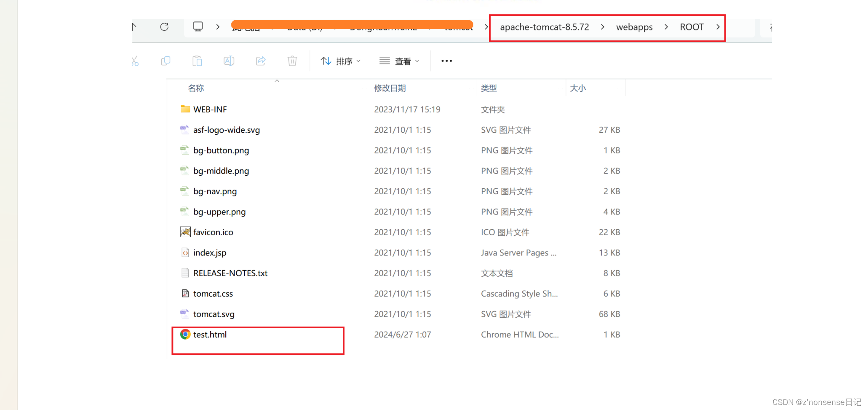Screen dimensions: 868x410
Task: Click the ICO 图片文件 type cell
Action: [505, 232]
